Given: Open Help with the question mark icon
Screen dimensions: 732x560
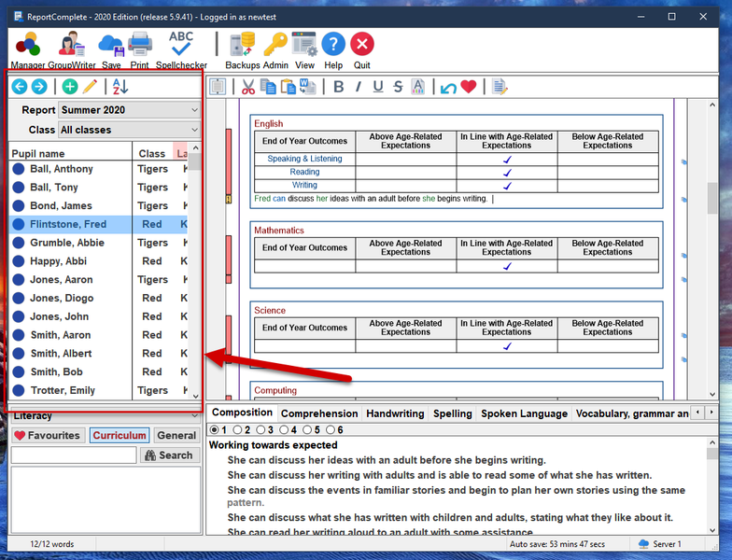Looking at the screenshot, I should [x=333, y=50].
